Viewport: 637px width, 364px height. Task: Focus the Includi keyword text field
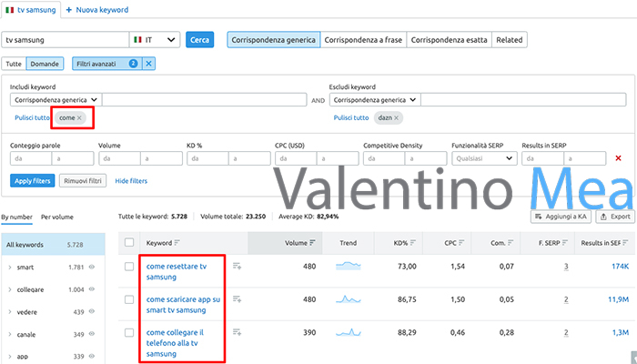[x=205, y=100]
